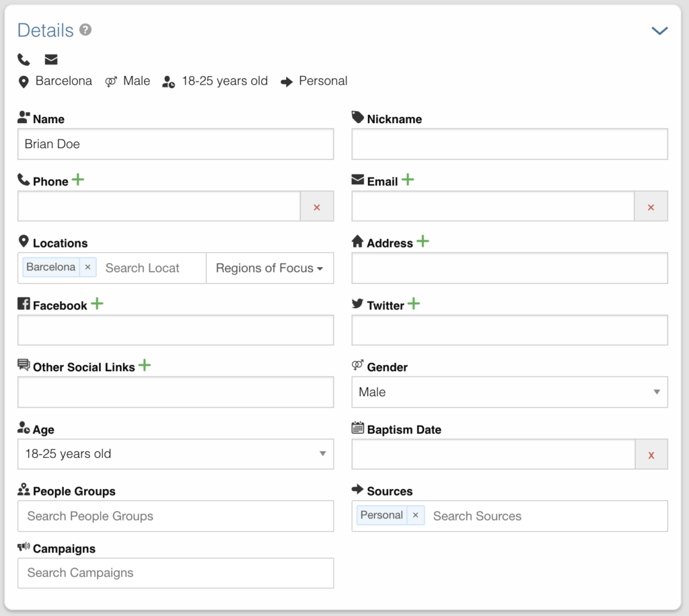Click the Male summary text
689x616 pixels.
(x=137, y=81)
